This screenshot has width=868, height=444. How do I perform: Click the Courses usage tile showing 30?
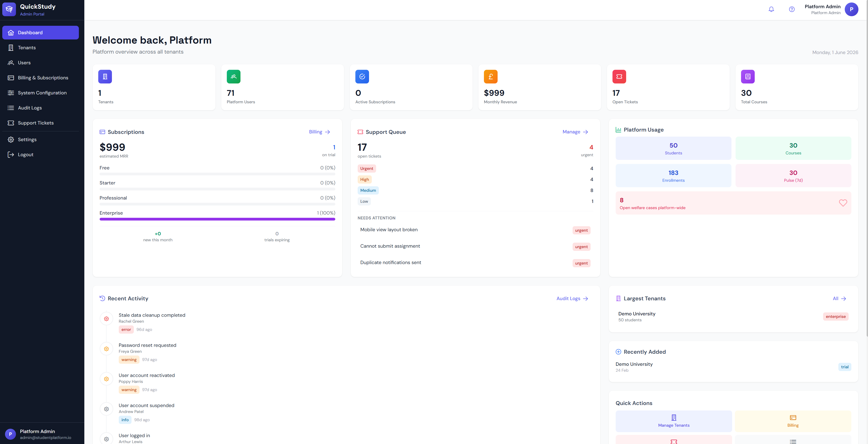793,148
